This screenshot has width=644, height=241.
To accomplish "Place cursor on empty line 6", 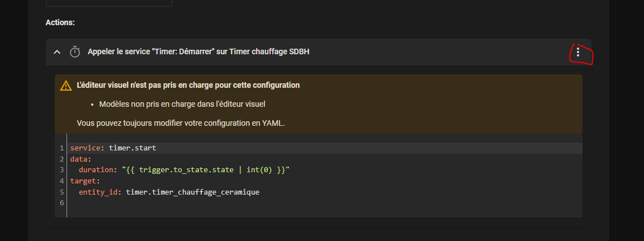I will click(x=324, y=203).
